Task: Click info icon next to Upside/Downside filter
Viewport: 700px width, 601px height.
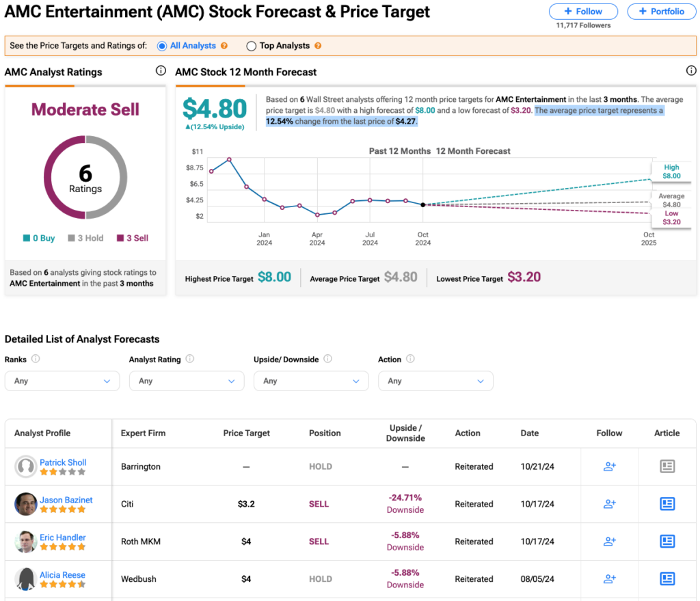Action: [x=327, y=359]
